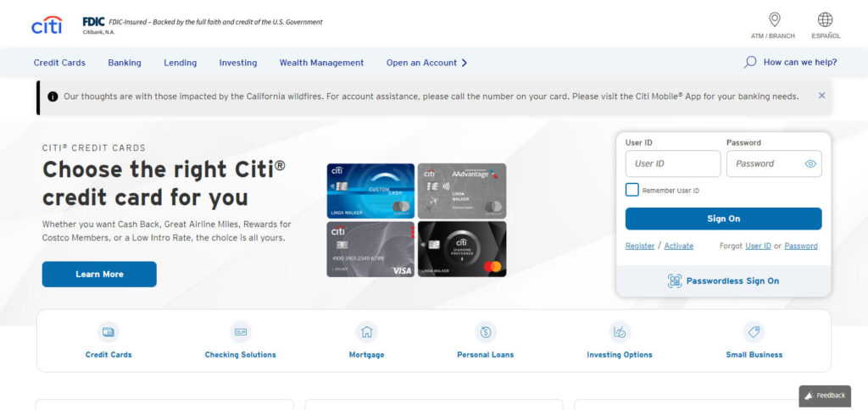The height and width of the screenshot is (410, 868).
Task: Open the Wealth Management nav menu
Action: coord(321,63)
